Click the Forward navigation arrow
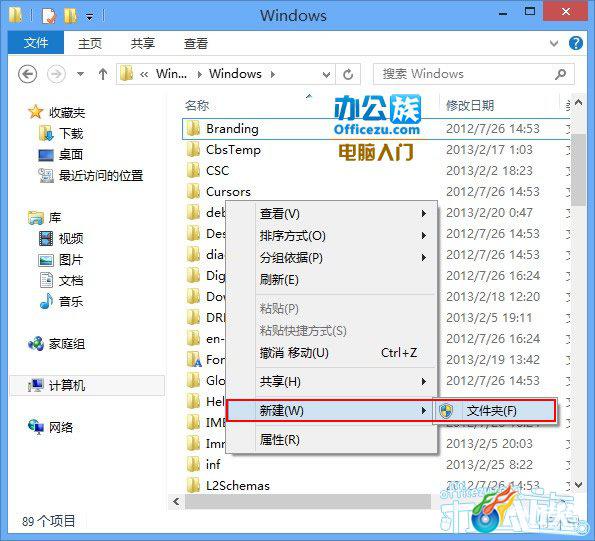Image resolution: width=595 pixels, height=541 pixels. click(56, 74)
